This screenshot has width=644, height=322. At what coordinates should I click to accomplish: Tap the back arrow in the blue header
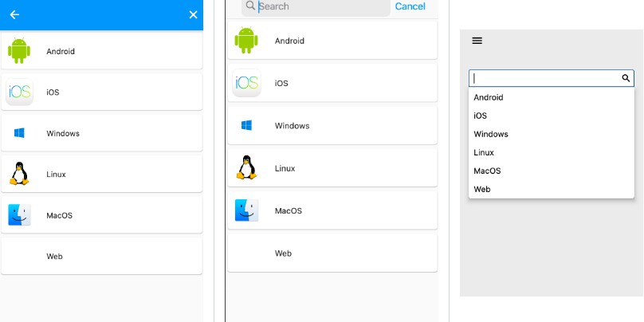pyautogui.click(x=14, y=15)
